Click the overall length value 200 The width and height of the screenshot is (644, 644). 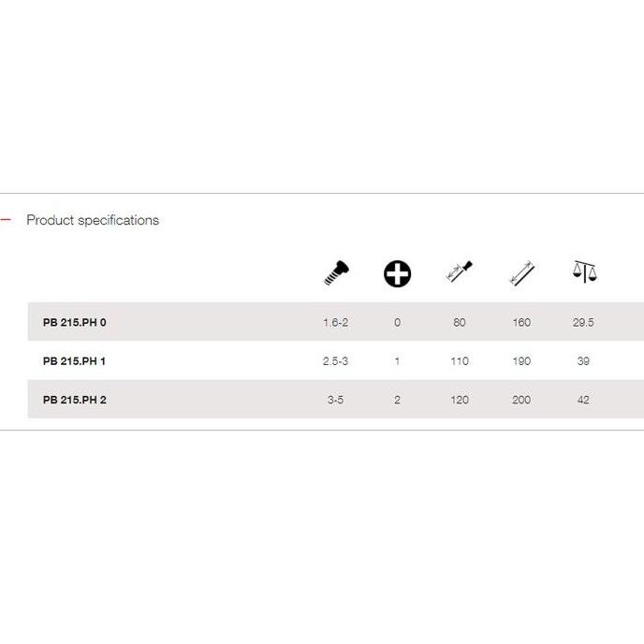pyautogui.click(x=521, y=400)
